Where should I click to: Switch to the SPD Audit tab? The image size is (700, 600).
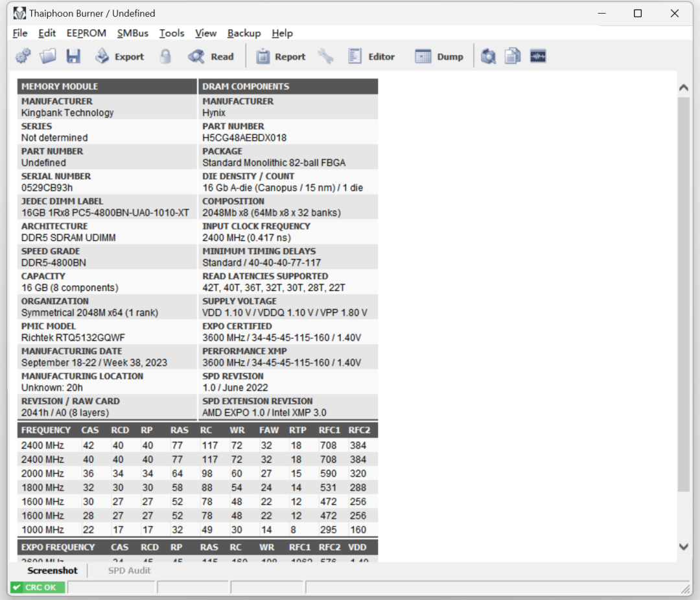click(130, 571)
